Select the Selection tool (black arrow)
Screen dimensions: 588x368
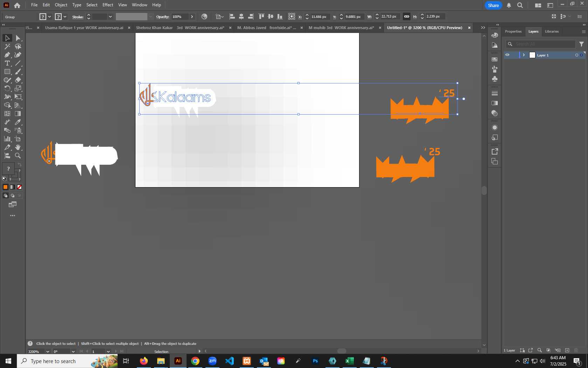pos(7,38)
